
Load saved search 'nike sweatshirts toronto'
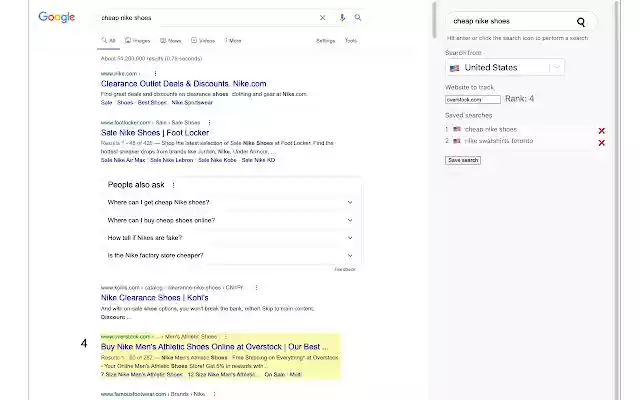pos(499,141)
